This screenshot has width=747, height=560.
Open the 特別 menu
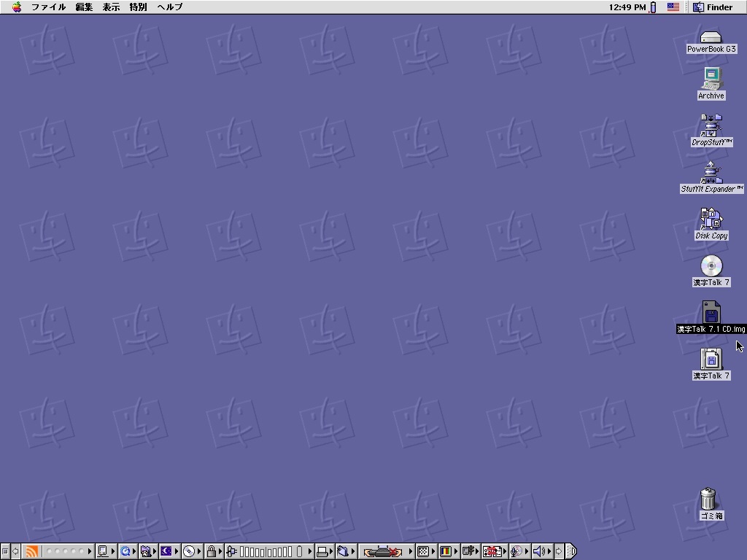[138, 7]
